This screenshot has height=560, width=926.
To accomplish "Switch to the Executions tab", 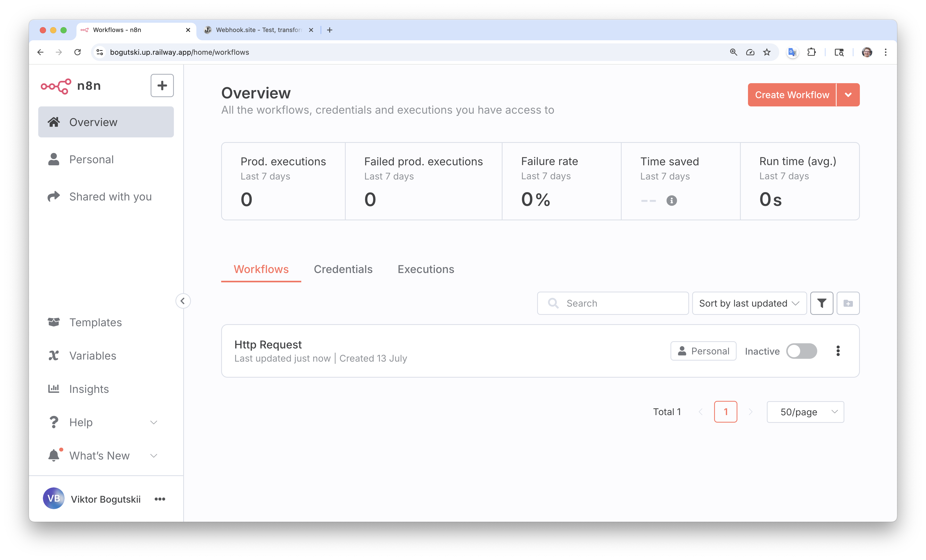I will point(426,269).
